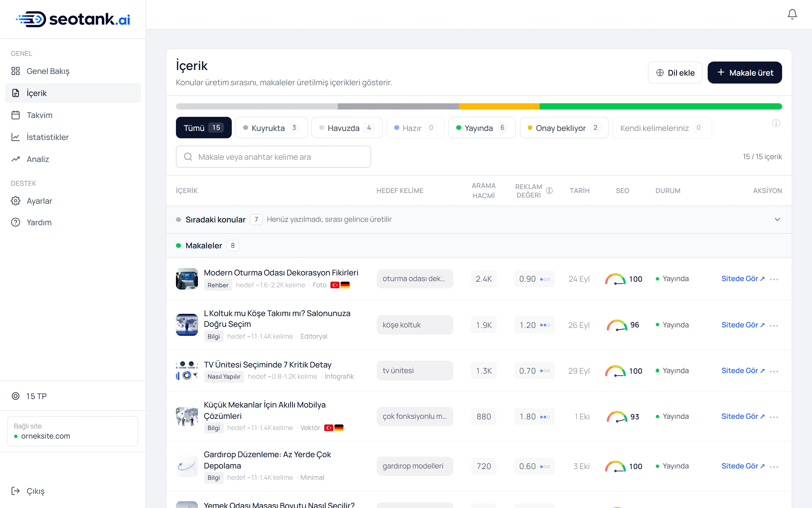The width and height of the screenshot is (812, 508).
Task: Open more options for Modern Oturma Odası row
Action: click(774, 279)
